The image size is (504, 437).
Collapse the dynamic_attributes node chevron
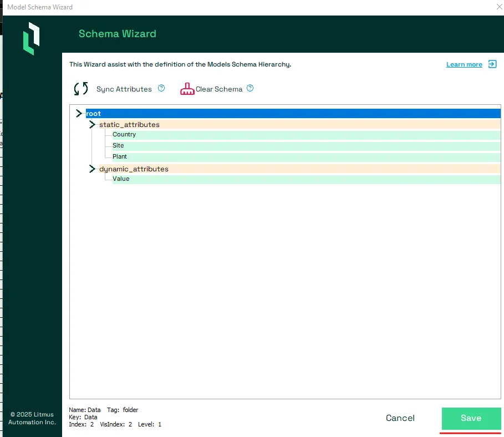[92, 169]
